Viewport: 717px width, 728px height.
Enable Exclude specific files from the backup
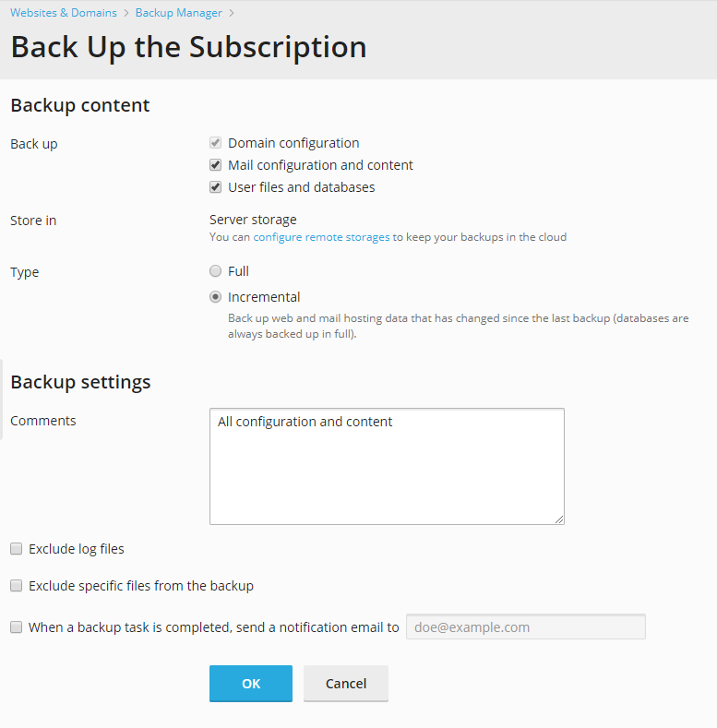coord(16,586)
